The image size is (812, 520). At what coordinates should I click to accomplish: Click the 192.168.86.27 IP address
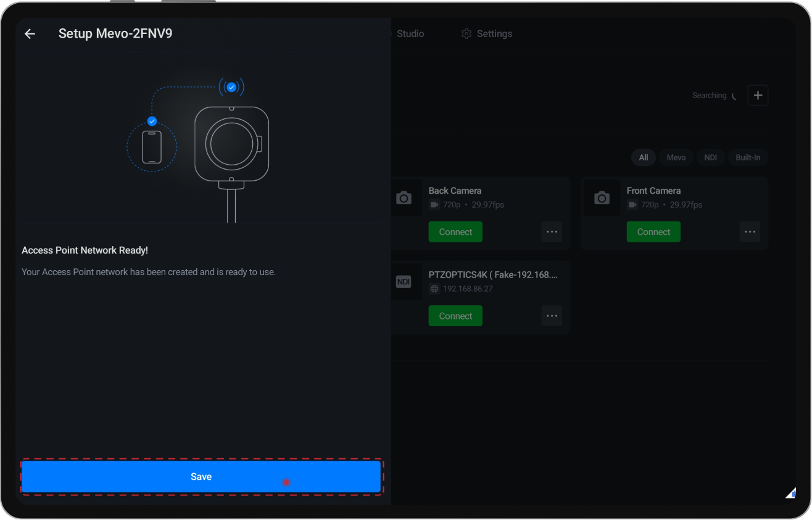point(468,289)
